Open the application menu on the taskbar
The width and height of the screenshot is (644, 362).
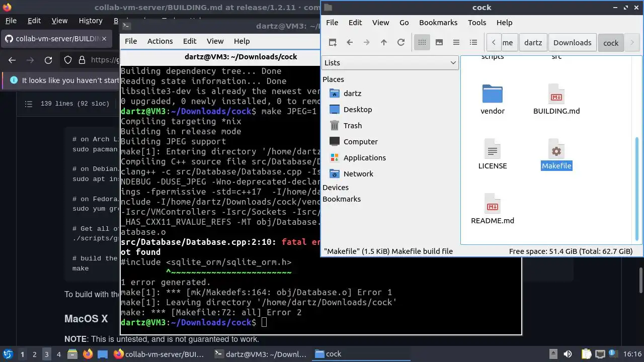click(x=8, y=354)
